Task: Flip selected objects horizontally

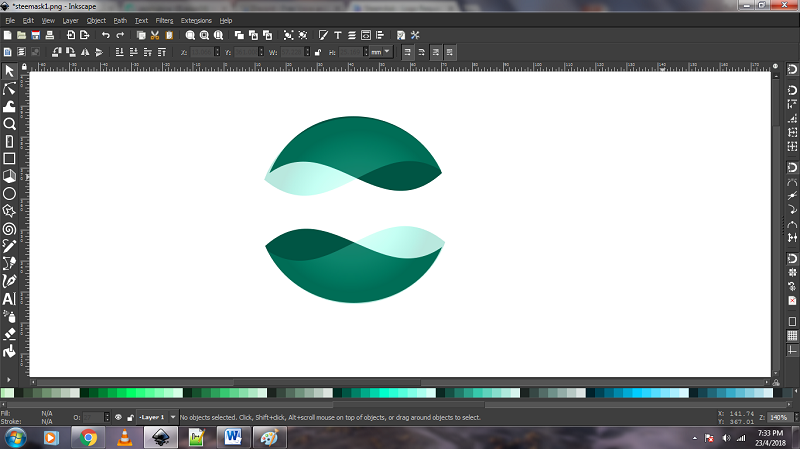Action: pyautogui.click(x=85, y=52)
